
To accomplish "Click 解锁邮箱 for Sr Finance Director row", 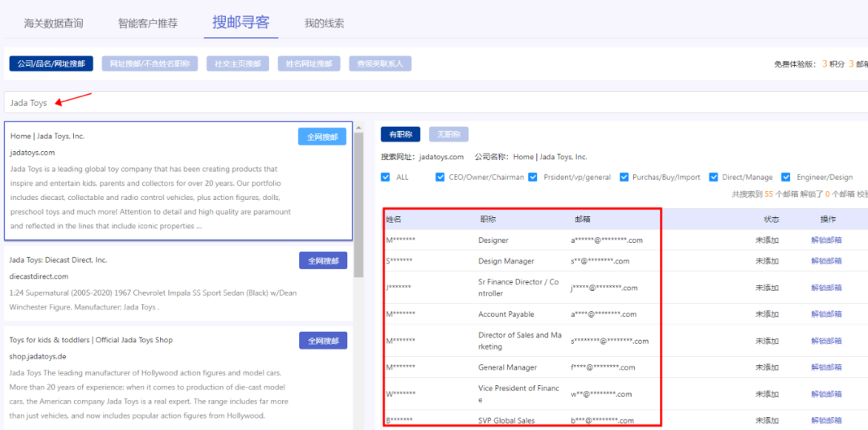I will tap(826, 287).
